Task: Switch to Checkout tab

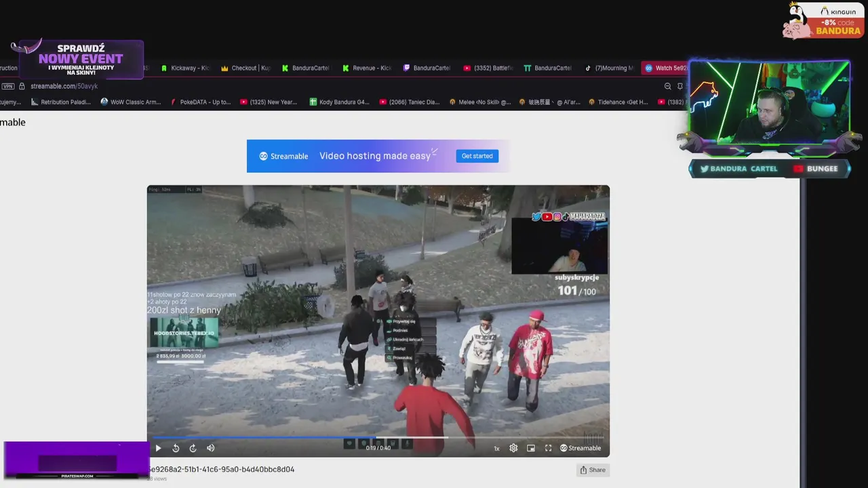Action: pos(245,68)
